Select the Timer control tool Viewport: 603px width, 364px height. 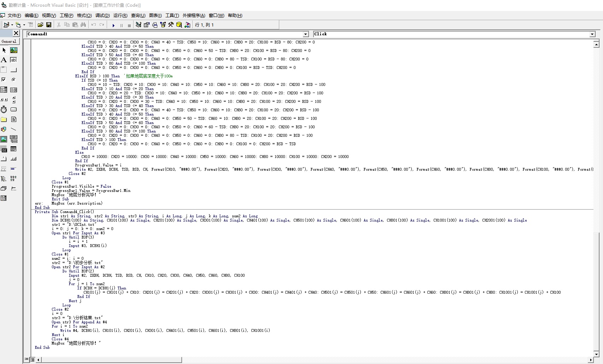click(4, 110)
